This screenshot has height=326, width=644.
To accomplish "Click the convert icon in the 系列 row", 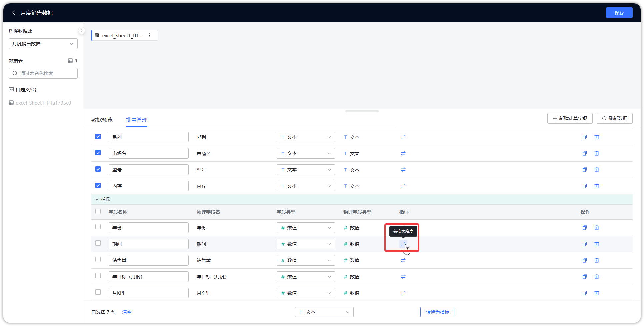I will point(403,137).
